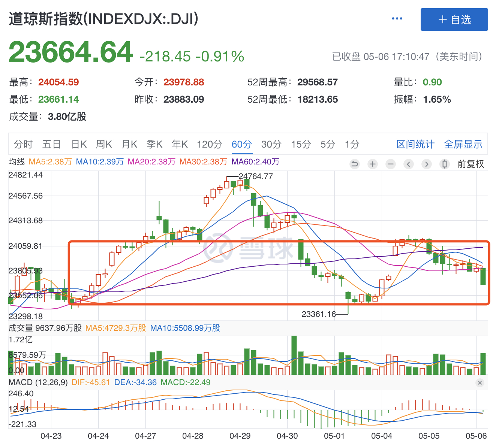Switch to the 周K tab
Screen dimensions: 496x448
point(104,144)
